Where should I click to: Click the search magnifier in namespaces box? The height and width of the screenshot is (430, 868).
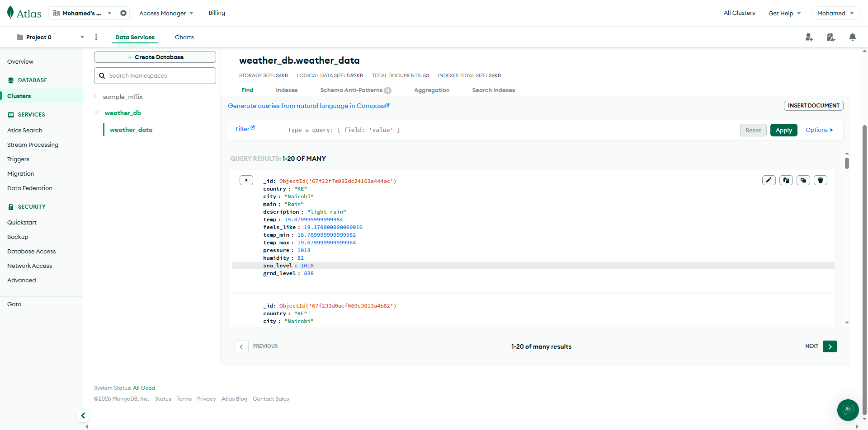tap(102, 76)
